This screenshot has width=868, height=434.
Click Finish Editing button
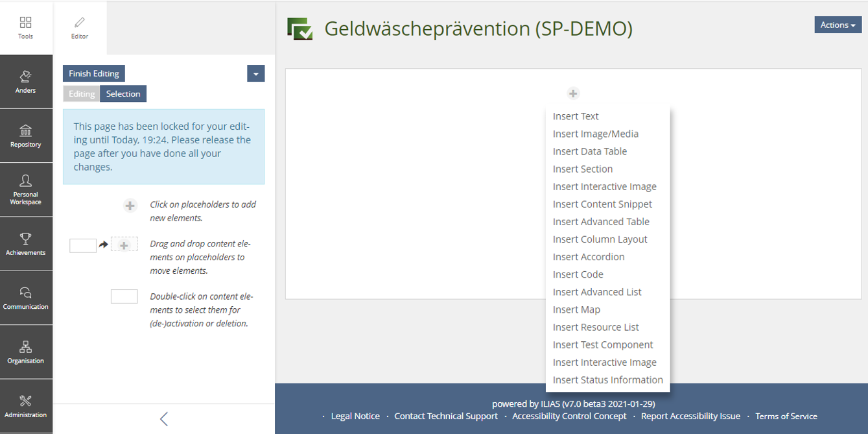click(94, 73)
